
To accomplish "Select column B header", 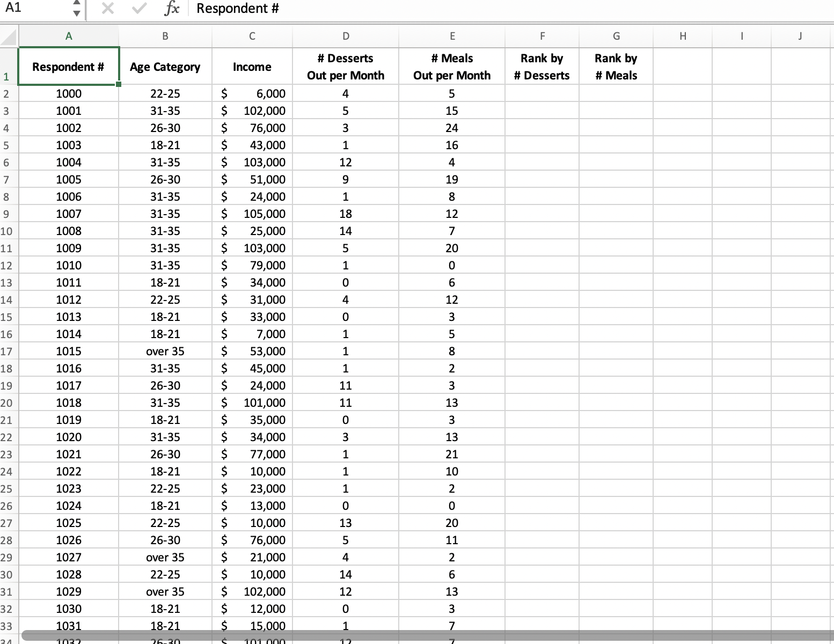I will [x=165, y=36].
